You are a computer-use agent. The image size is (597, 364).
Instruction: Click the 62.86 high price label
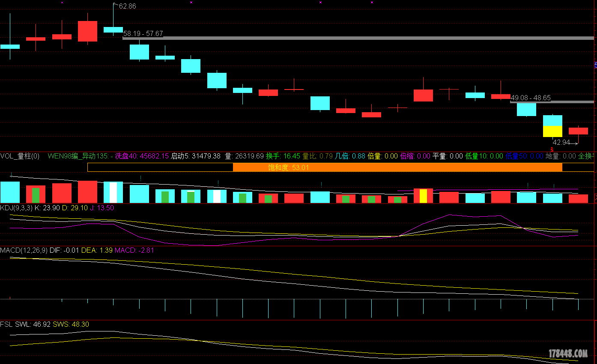127,6
